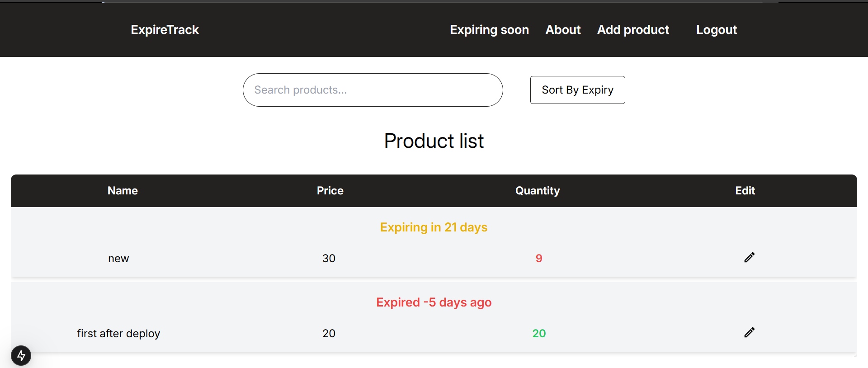Select the 'Expired -5 days ago' label
The image size is (868, 368).
tap(434, 302)
